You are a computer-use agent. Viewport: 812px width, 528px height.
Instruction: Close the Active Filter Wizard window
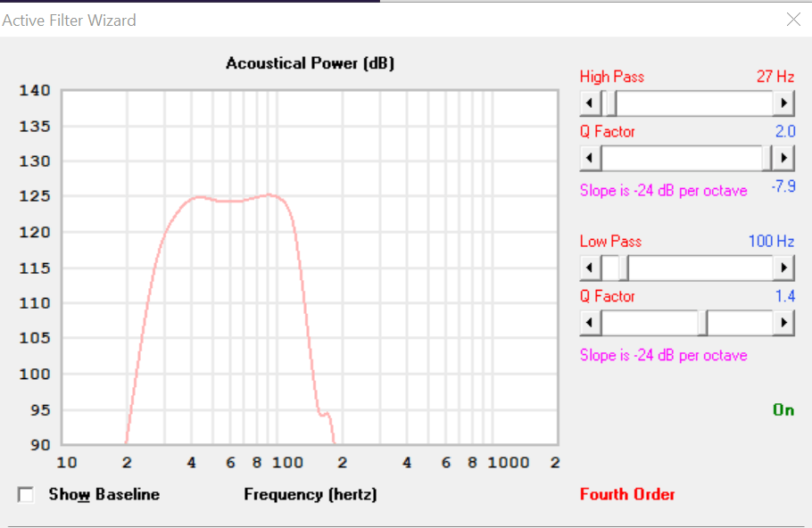793,20
